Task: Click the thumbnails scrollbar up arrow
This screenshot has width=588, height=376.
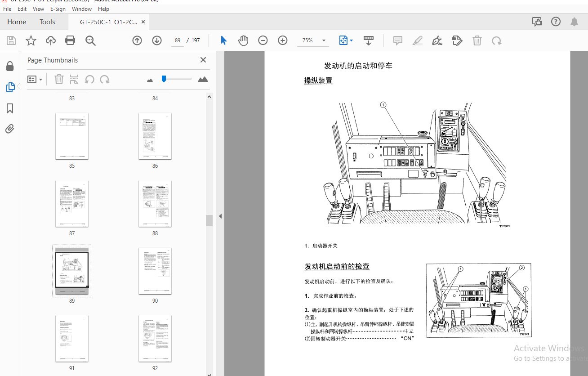Action: tap(209, 96)
